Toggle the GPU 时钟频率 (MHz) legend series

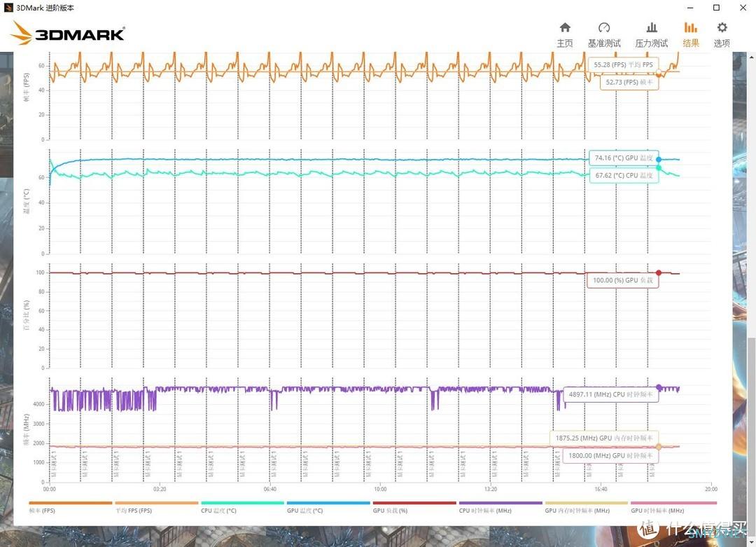click(x=673, y=508)
